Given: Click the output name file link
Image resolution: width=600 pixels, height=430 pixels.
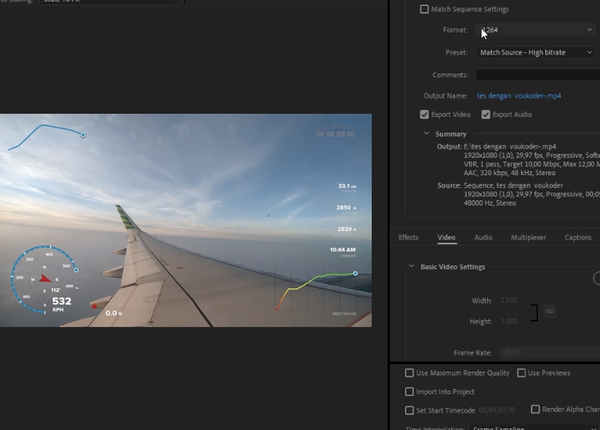Looking at the screenshot, I should click(519, 96).
